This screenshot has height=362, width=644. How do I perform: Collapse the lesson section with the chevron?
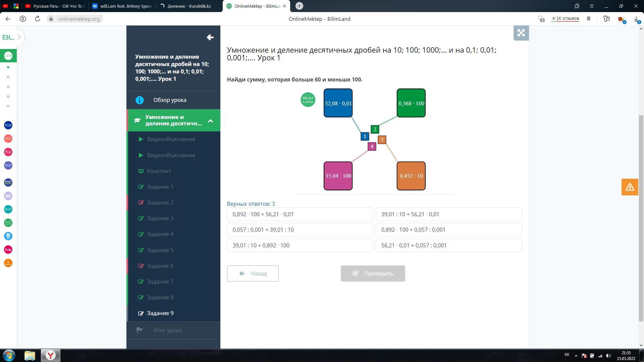[x=210, y=121]
